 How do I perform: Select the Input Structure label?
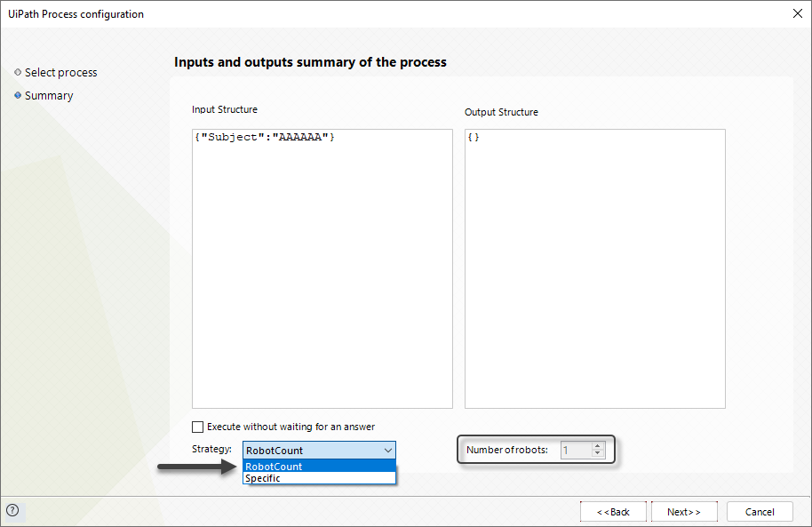point(224,109)
